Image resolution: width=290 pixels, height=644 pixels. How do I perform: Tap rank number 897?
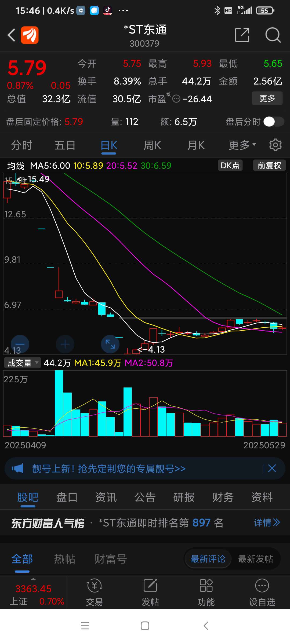[x=201, y=523]
